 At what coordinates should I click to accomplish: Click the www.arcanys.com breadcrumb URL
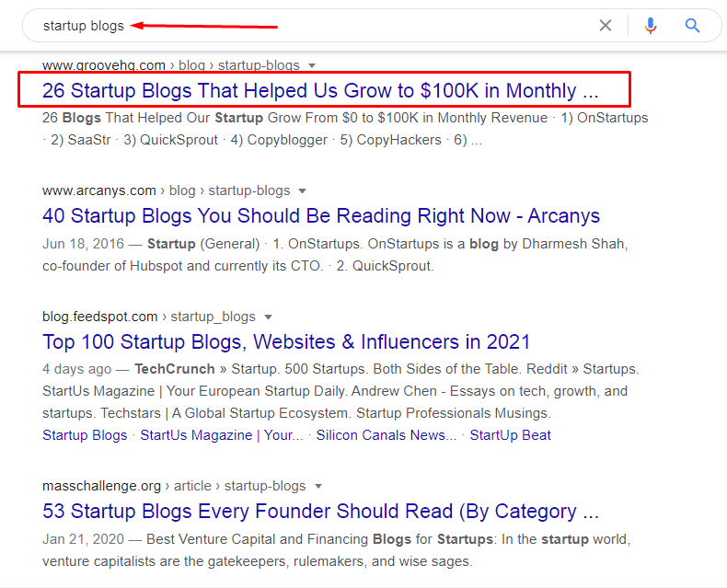point(166,191)
